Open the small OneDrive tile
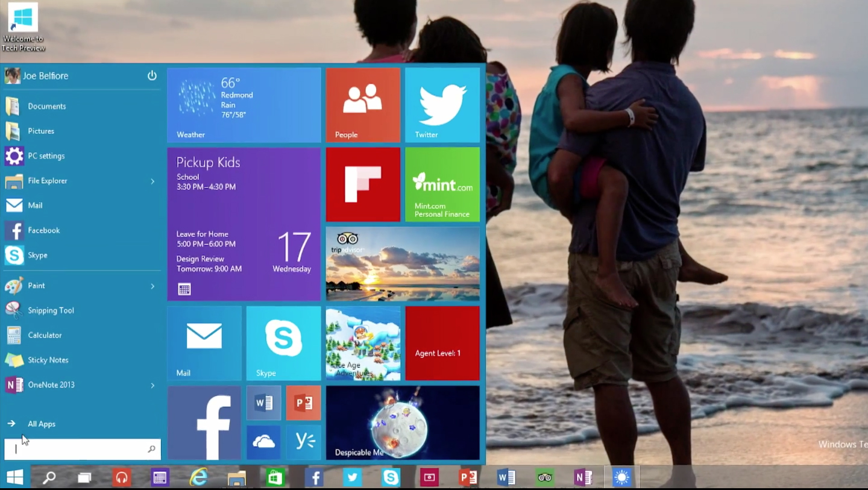Screen dimensions: 868x490 point(263,442)
